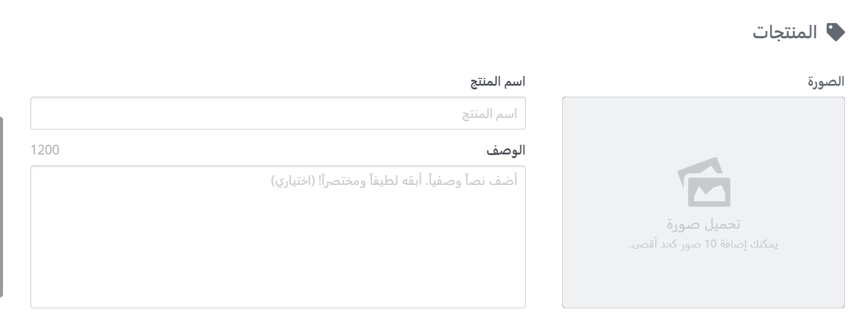868x329 pixels.
Task: Focus the الوصف description textarea
Action: 278,237
